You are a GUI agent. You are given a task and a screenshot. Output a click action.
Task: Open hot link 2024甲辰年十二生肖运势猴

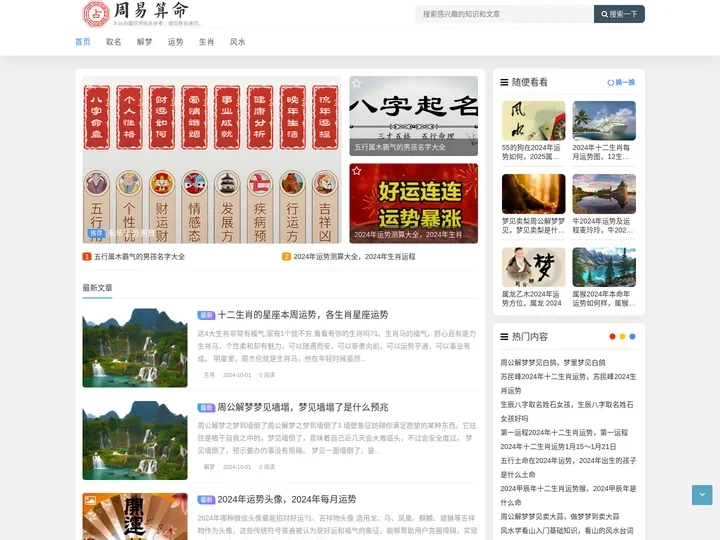point(568,495)
